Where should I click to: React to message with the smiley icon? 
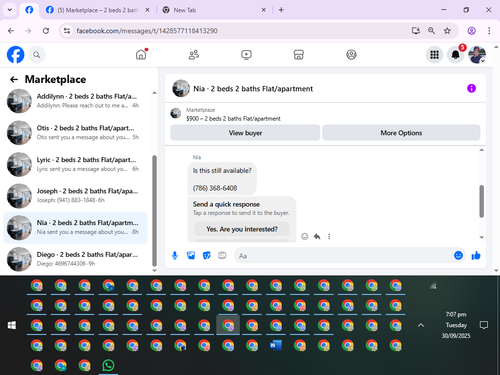coord(305,236)
